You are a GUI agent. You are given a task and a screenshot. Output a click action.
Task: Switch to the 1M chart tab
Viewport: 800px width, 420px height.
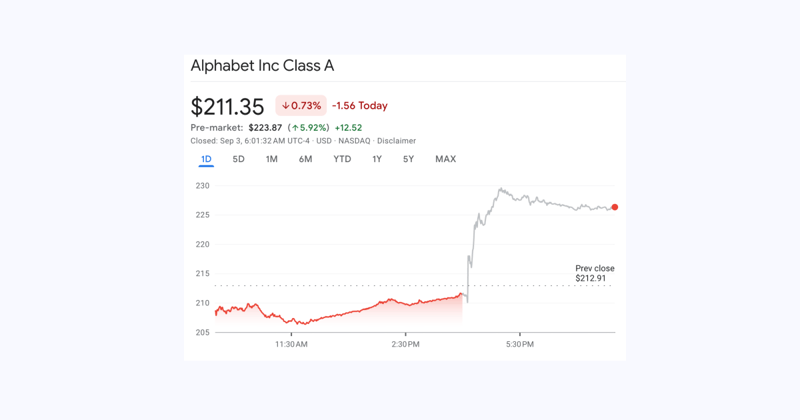pos(271,159)
